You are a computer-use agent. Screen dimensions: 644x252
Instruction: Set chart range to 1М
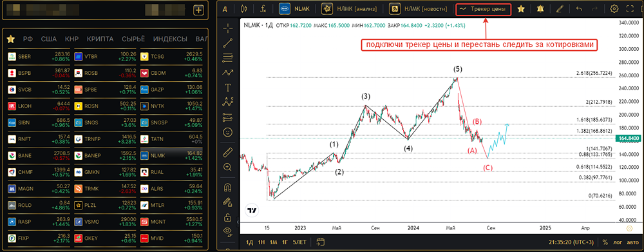[x=273, y=242]
